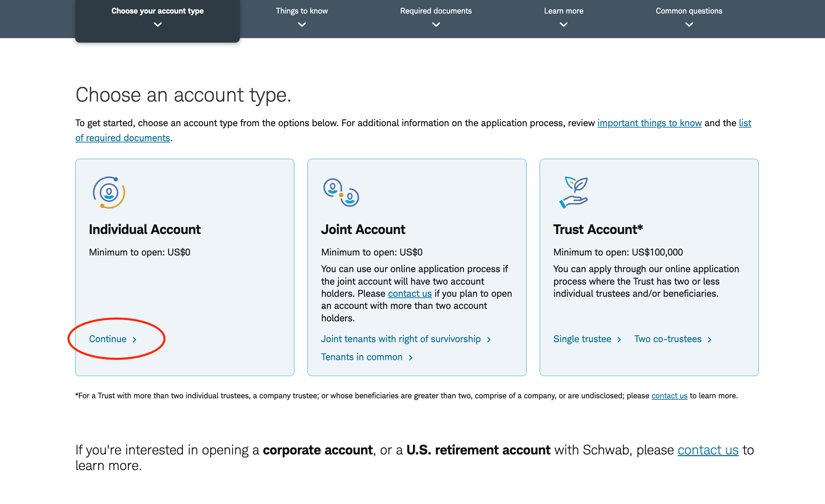The image size is (825, 504).
Task: Click contact us in trust footnote
Action: click(x=669, y=396)
